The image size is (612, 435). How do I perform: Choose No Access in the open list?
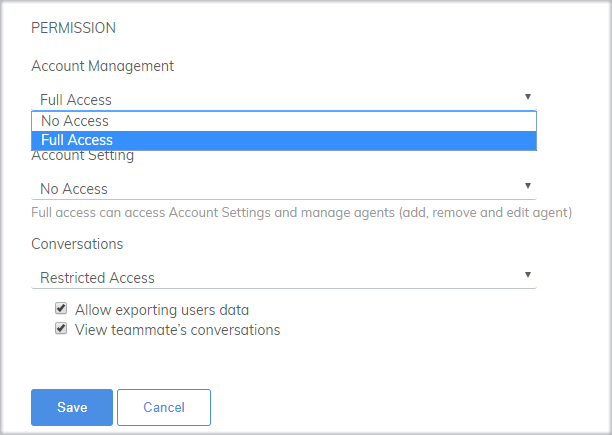pos(284,121)
